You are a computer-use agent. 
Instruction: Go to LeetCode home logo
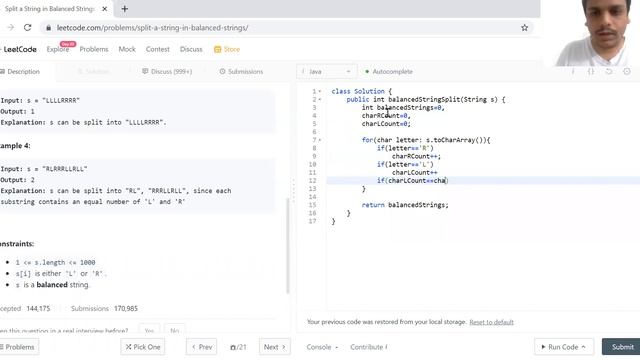(x=19, y=49)
